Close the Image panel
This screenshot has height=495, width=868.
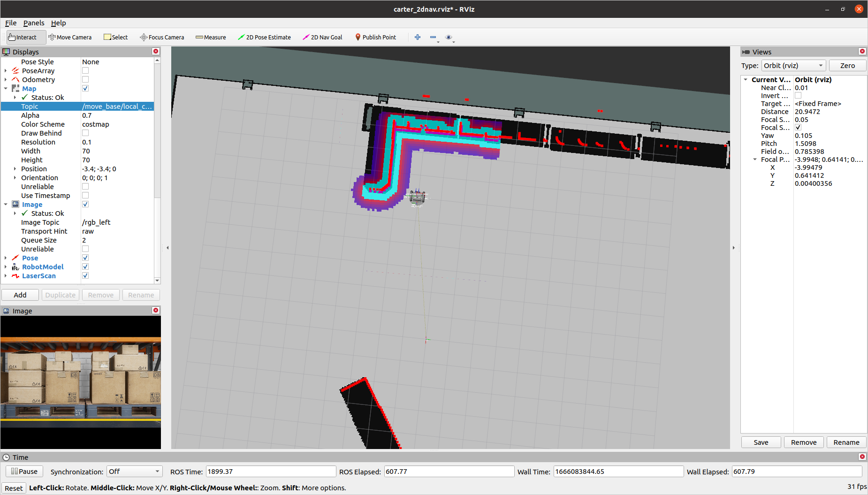click(x=156, y=311)
